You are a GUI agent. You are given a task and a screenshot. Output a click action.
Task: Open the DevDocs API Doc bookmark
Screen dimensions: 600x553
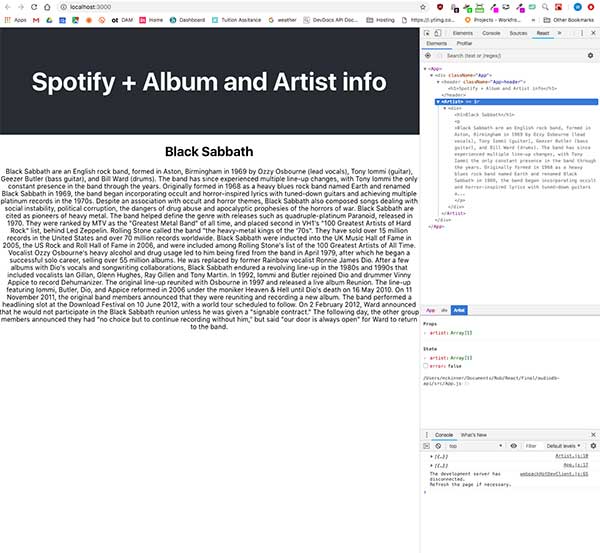[x=331, y=20]
